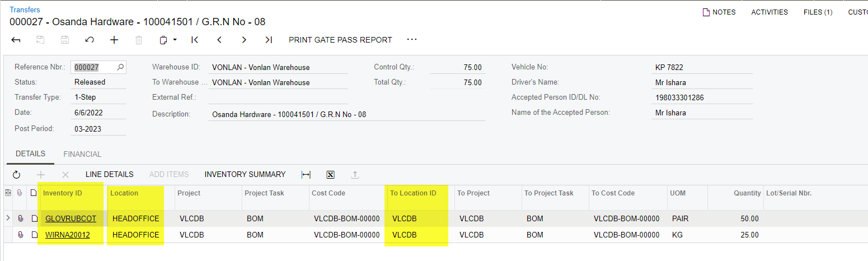Click the upload/import icon in grid toolbar
Image resolution: width=868 pixels, height=261 pixels.
pyautogui.click(x=355, y=175)
